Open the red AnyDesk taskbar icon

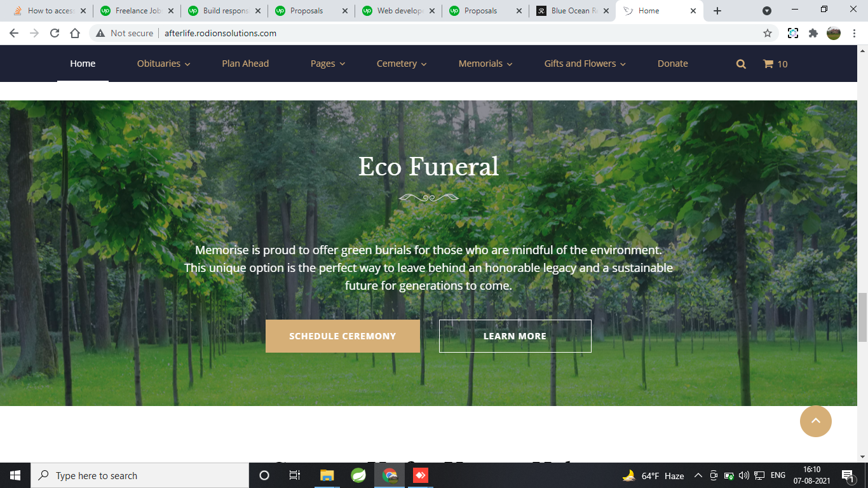pyautogui.click(x=420, y=475)
